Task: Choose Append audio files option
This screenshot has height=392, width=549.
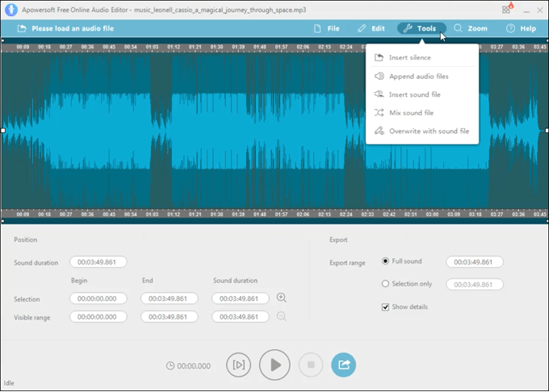Action: 422,77
